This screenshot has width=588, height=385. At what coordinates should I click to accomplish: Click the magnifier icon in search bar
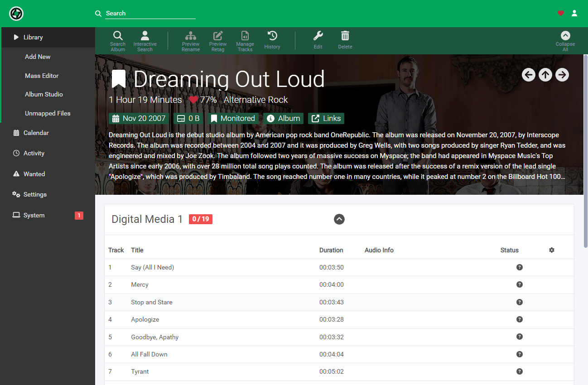click(x=98, y=14)
